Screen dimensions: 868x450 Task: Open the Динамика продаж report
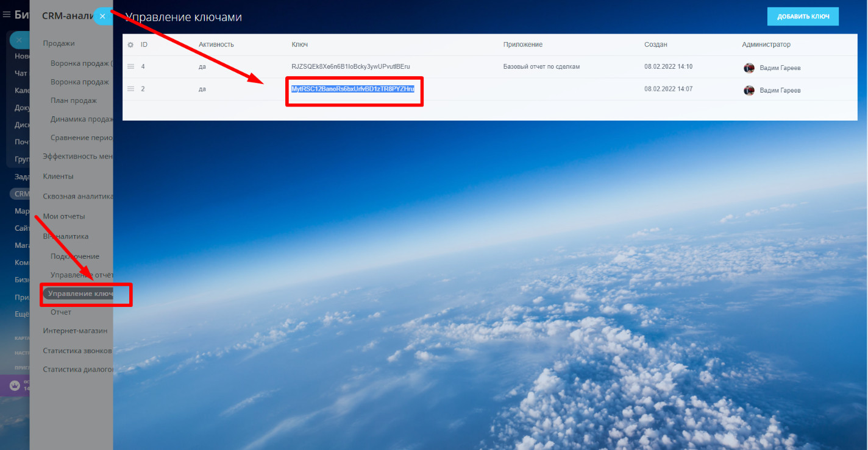click(82, 119)
